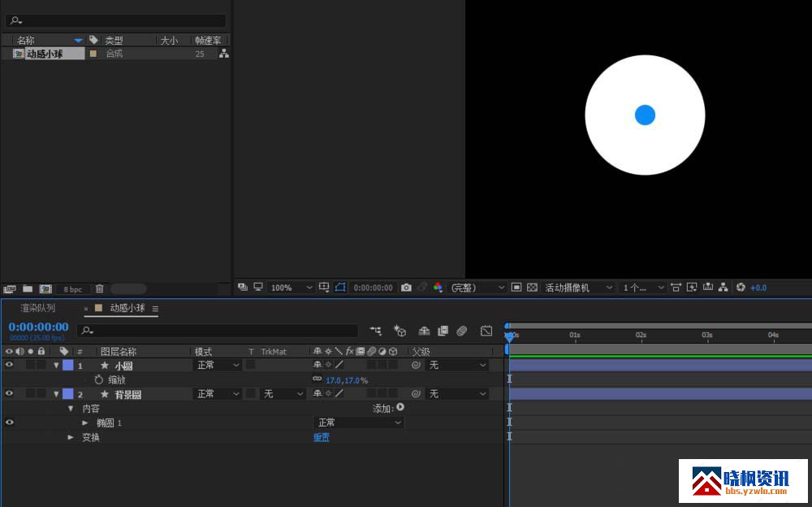Click parent pick whip of 背景圆 layer
This screenshot has height=507, width=812.
point(416,393)
